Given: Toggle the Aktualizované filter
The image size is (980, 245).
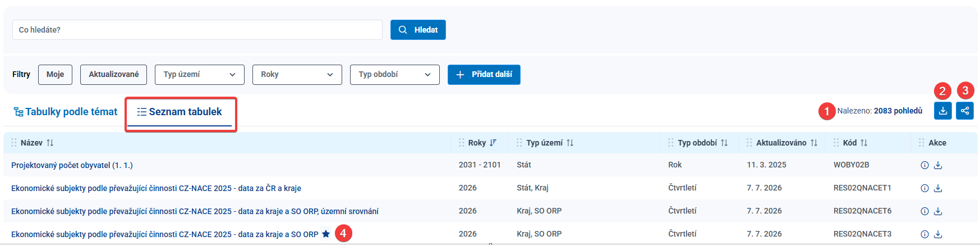Looking at the screenshot, I should click(114, 75).
